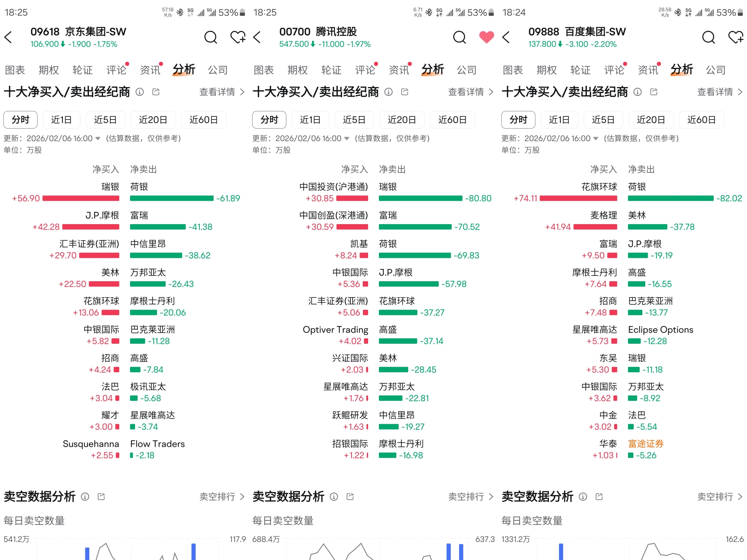This screenshot has width=747, height=560.
Task: Add JD.com 09618 to favorites
Action: click(238, 37)
